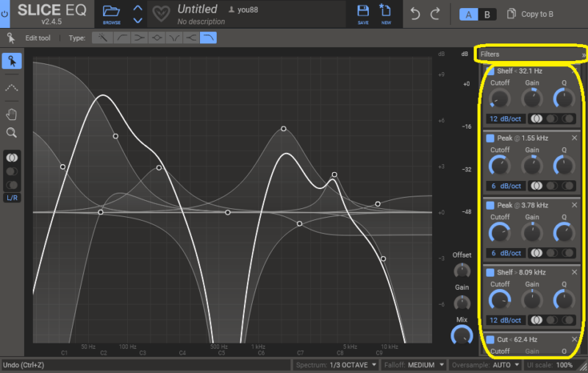Open the preset browser folder icon
This screenshot has width=588, height=373.
(x=112, y=11)
